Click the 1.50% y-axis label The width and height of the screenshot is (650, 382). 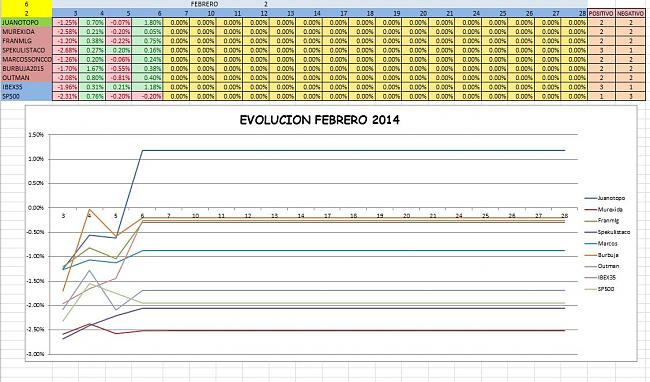(36, 135)
